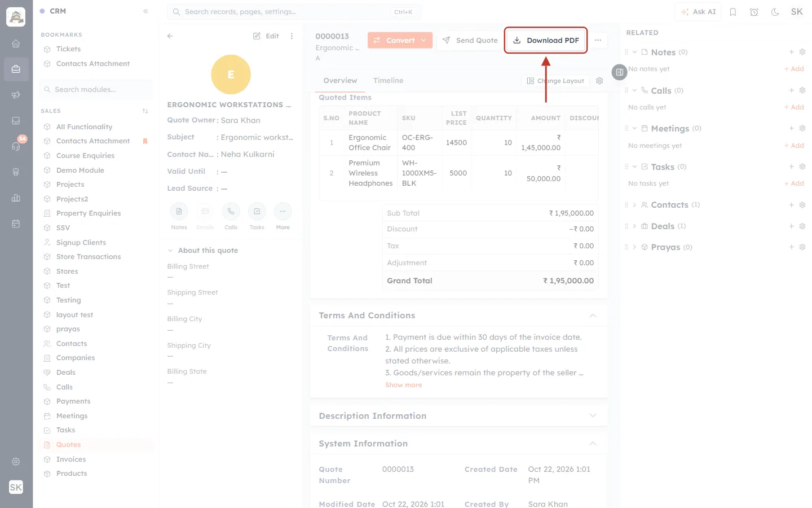Open the Inbox icon in left rail
Screen dimensions: 812x508
pyautogui.click(x=16, y=121)
